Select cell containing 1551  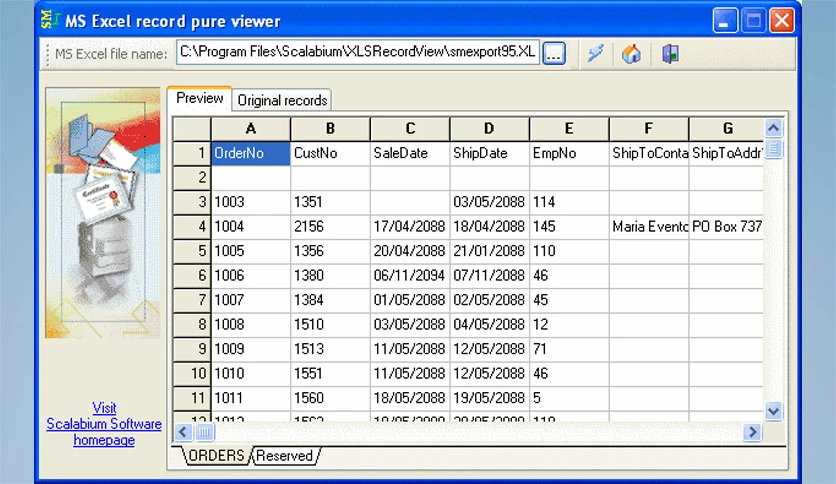click(330, 374)
